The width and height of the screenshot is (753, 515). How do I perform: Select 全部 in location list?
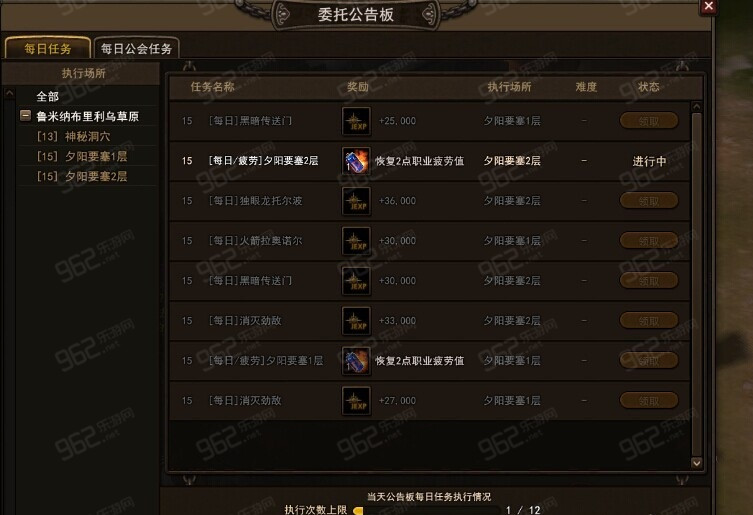48,97
